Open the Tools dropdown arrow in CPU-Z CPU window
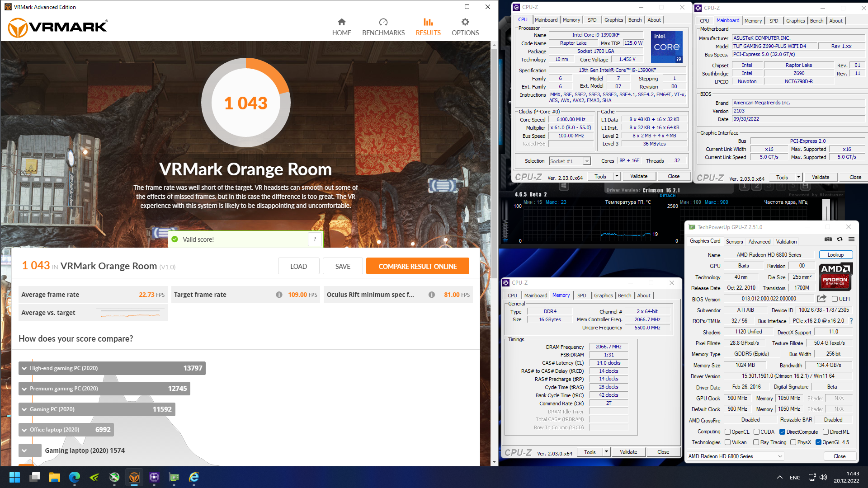 click(x=617, y=176)
